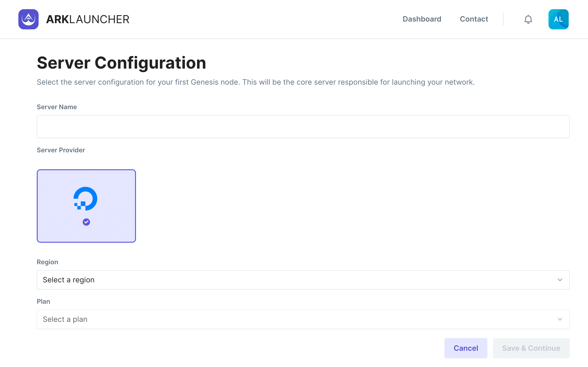
Task: Click the ARK Launcher purple logo icon
Action: coord(28,19)
